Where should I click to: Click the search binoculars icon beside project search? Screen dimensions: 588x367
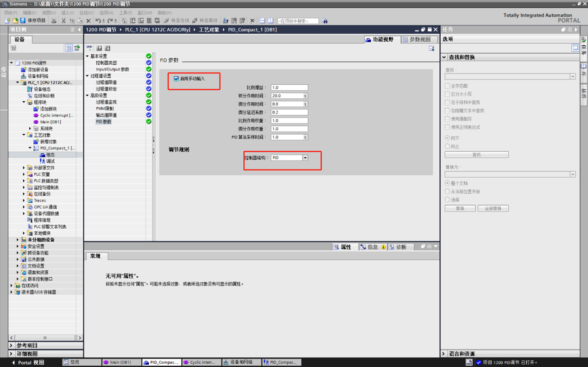(325, 21)
